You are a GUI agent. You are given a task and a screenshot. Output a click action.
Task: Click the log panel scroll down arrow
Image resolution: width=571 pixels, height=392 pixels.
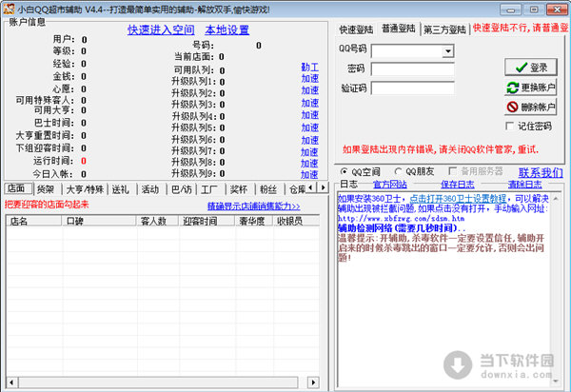pyautogui.click(x=556, y=382)
